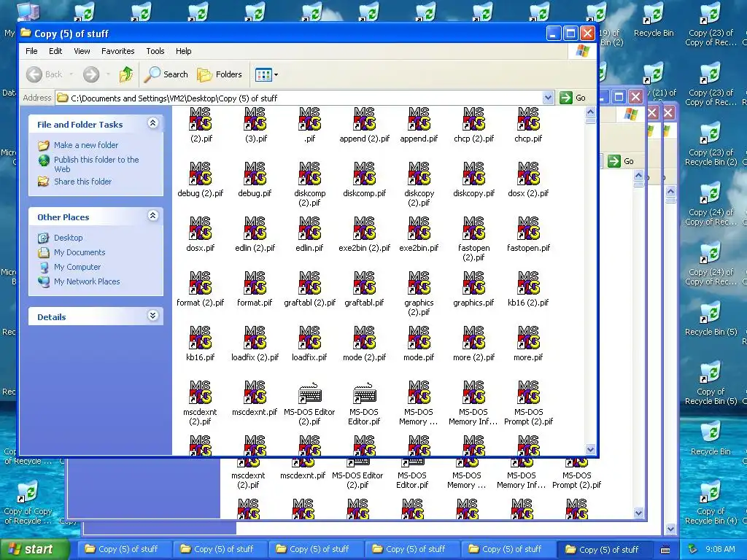This screenshot has height=560, width=747.
Task: Select exe2bin.pif icon
Action: point(419,228)
